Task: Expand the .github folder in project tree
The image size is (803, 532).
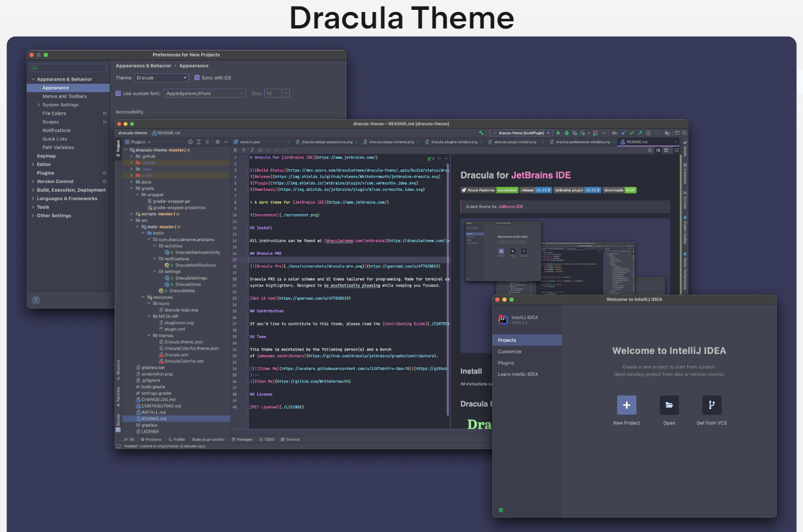Action: 132,157
